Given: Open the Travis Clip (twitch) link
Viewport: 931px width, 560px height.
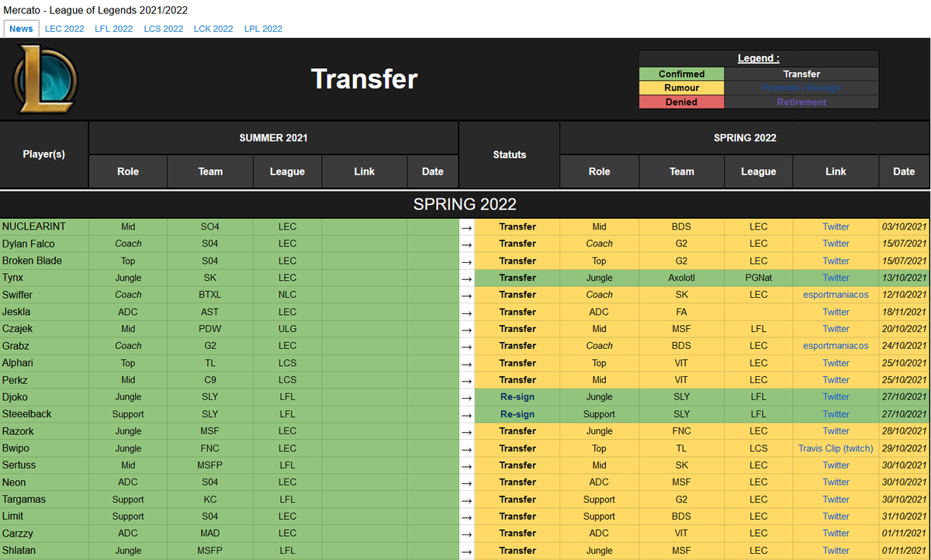Looking at the screenshot, I should (836, 448).
